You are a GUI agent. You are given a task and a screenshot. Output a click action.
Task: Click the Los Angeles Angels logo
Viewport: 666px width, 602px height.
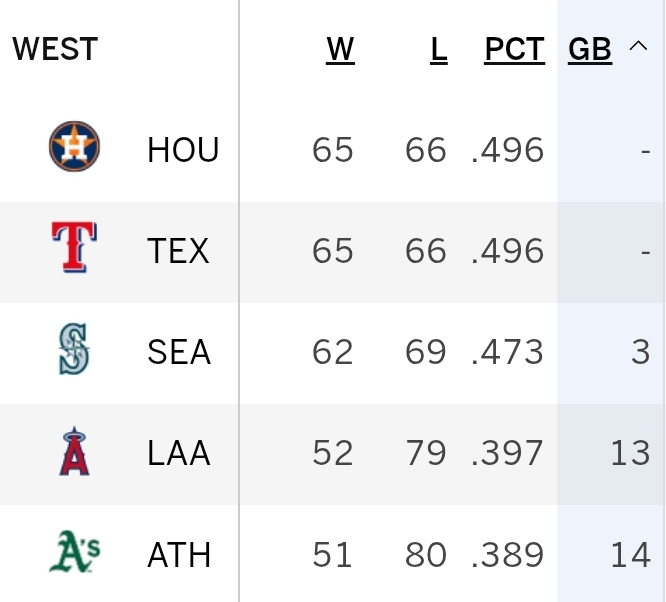pos(74,451)
